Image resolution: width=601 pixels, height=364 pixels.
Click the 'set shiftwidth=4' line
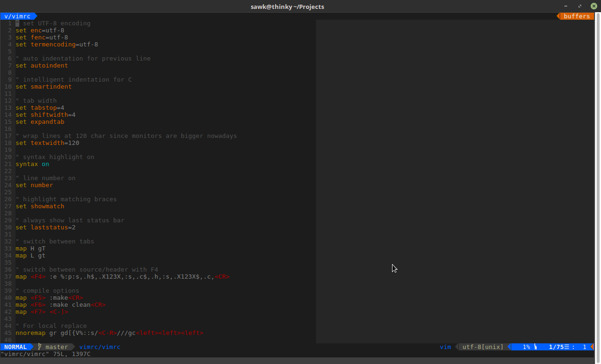coord(46,115)
